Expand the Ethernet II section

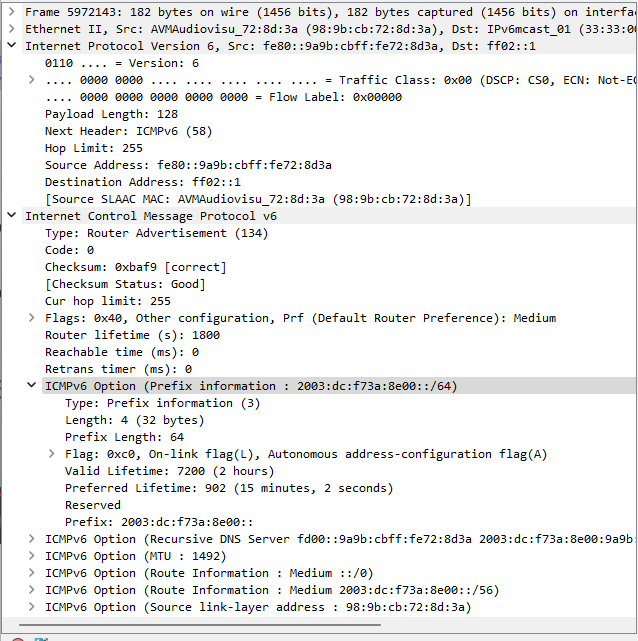[x=12, y=29]
